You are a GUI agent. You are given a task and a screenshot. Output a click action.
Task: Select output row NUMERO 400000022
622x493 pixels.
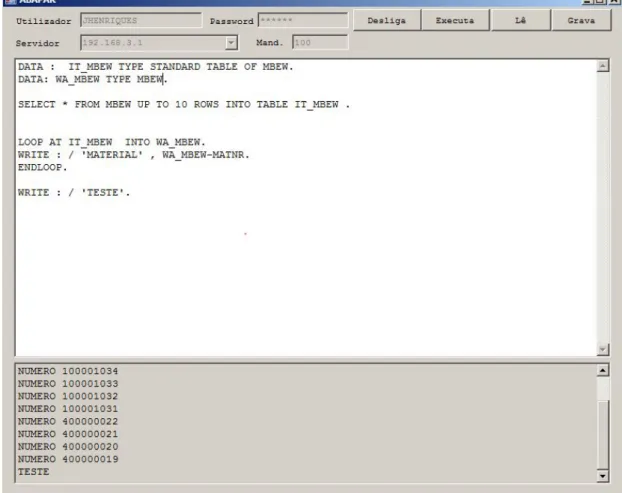(68, 422)
